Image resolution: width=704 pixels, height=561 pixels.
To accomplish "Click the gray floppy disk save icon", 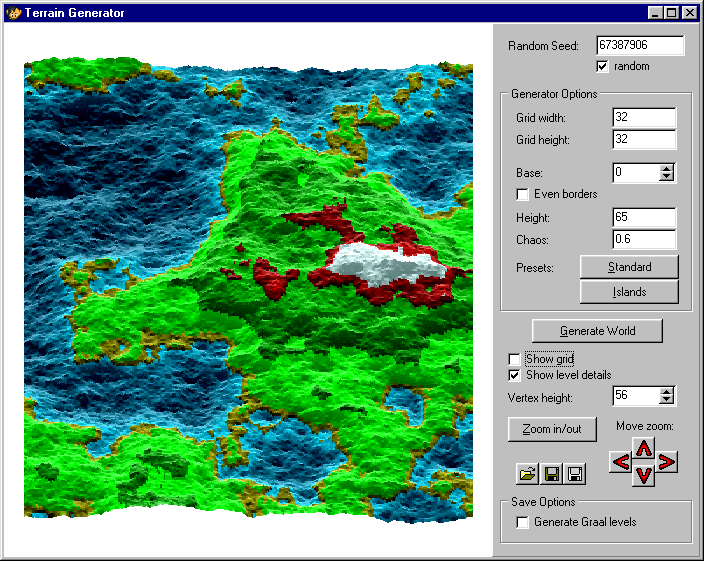I will pyautogui.click(x=575, y=474).
